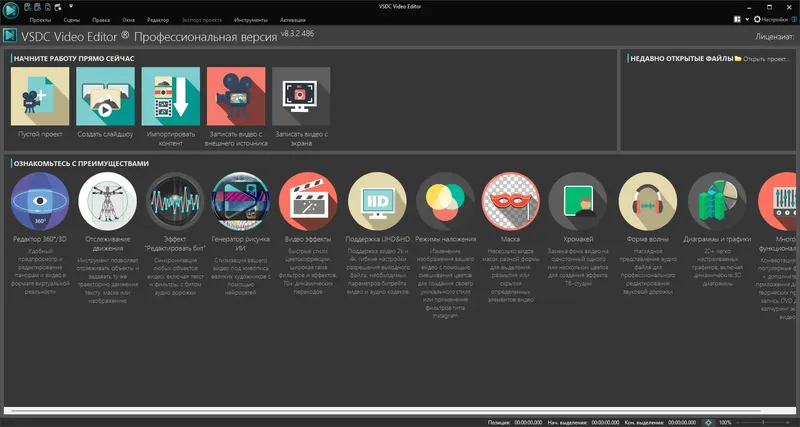
Task: Click the Отслеживание движения feature icon
Action: pos(108,201)
